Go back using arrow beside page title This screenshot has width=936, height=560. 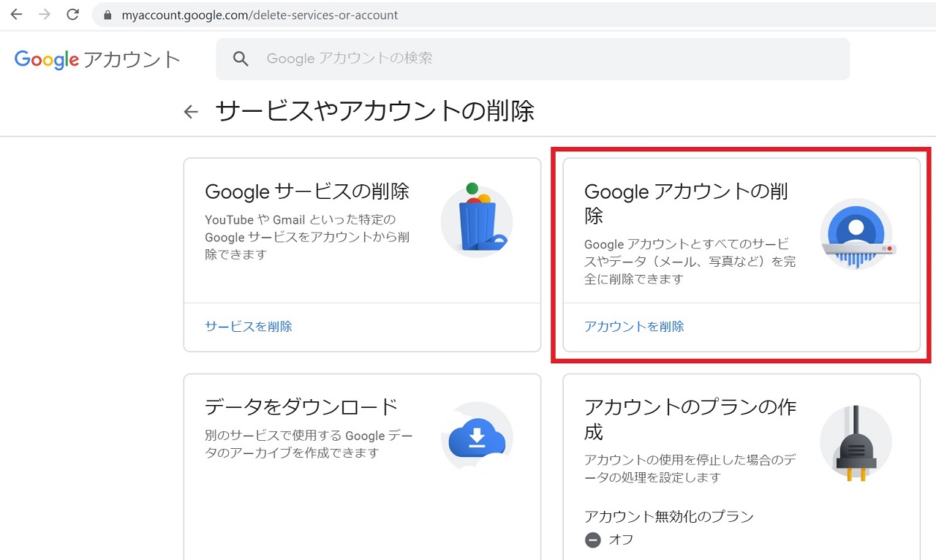pyautogui.click(x=191, y=112)
